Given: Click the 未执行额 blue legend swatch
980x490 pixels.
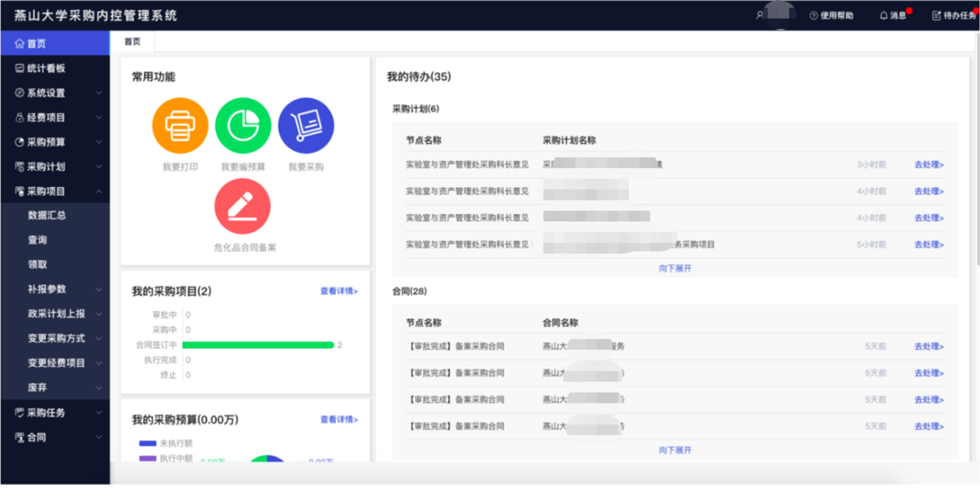Looking at the screenshot, I should [x=148, y=444].
